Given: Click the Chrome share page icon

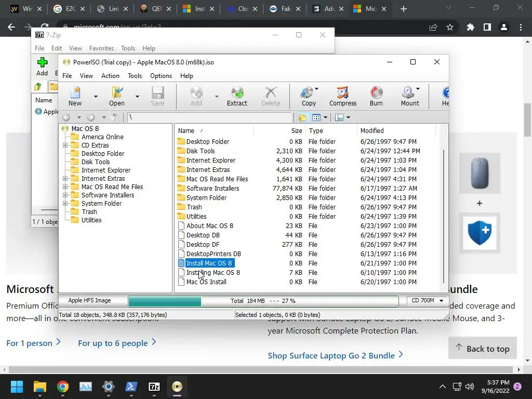Looking at the screenshot, I should (433, 27).
